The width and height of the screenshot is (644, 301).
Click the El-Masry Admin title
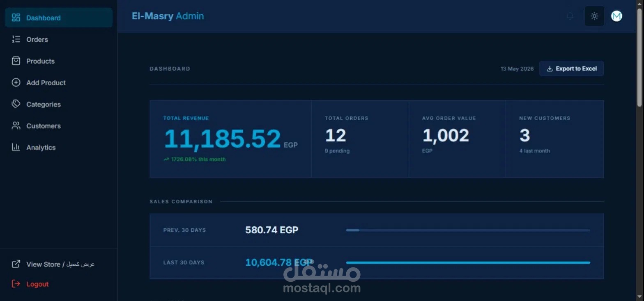coord(168,16)
